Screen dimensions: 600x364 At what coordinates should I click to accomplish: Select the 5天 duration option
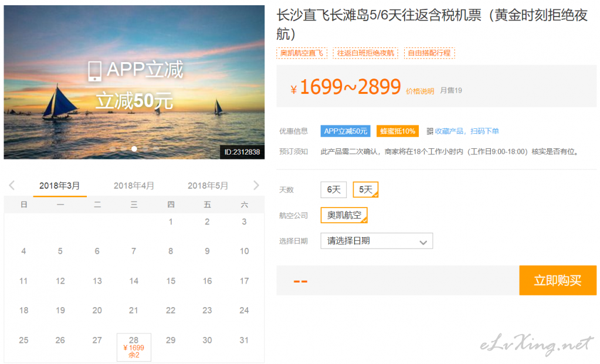[365, 190]
